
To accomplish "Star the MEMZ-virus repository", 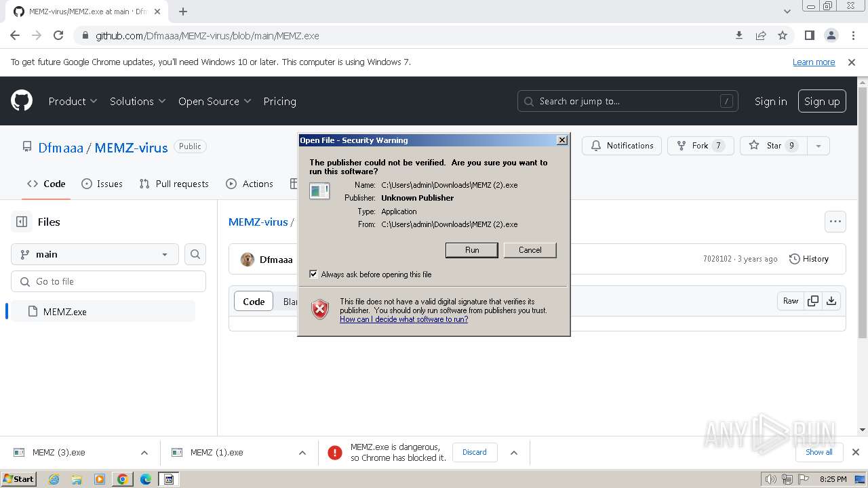I will pyautogui.click(x=774, y=146).
